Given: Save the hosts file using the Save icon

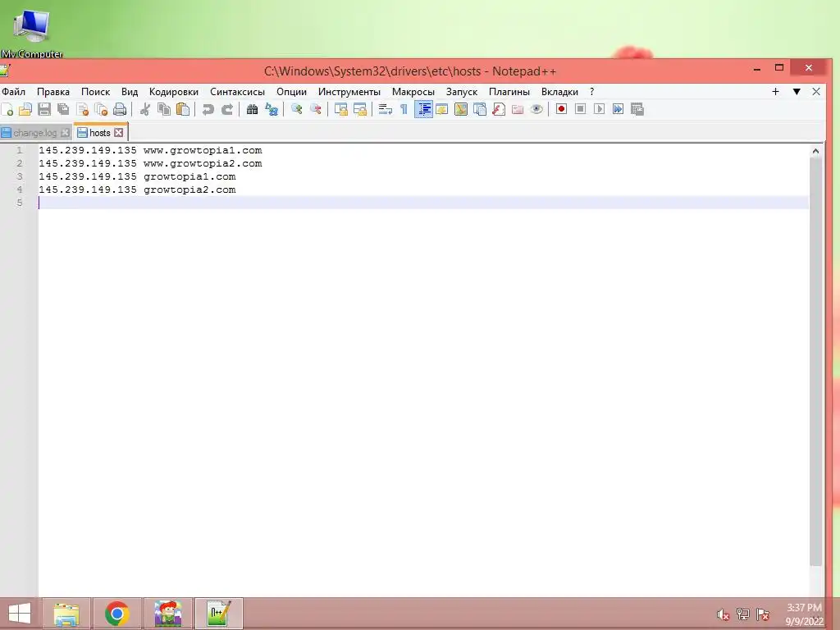Looking at the screenshot, I should tap(44, 109).
